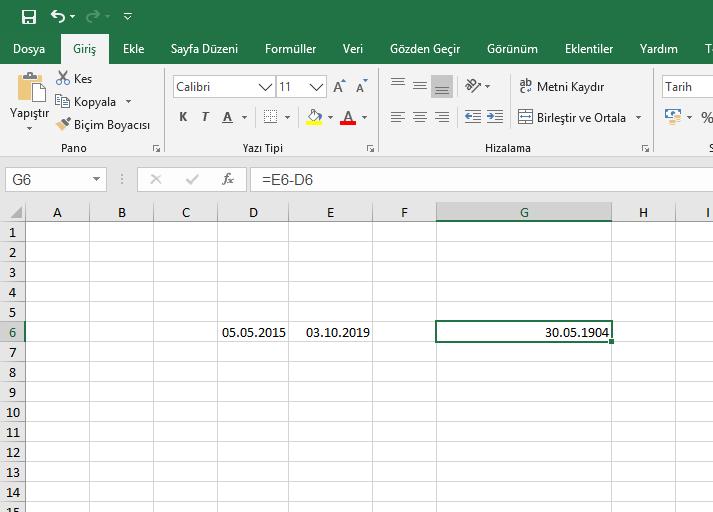The image size is (713, 512).
Task: Switch to the Ekle tab
Action: [x=134, y=49]
